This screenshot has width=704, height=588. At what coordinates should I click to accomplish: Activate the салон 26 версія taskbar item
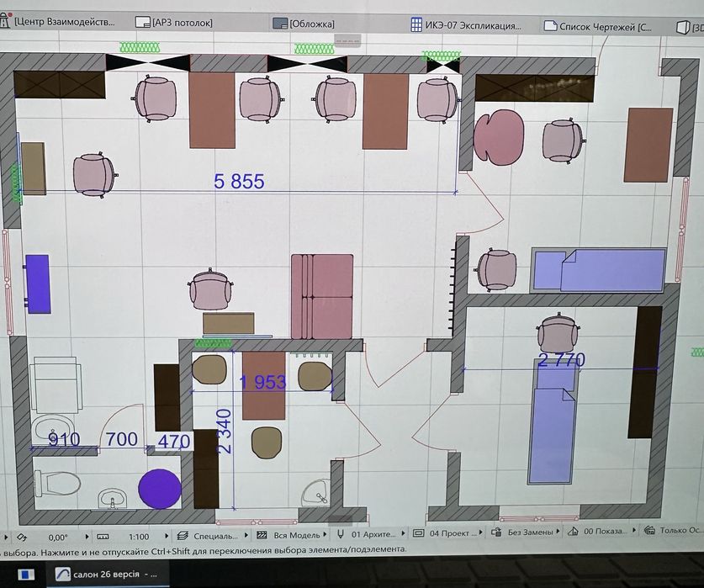click(106, 574)
